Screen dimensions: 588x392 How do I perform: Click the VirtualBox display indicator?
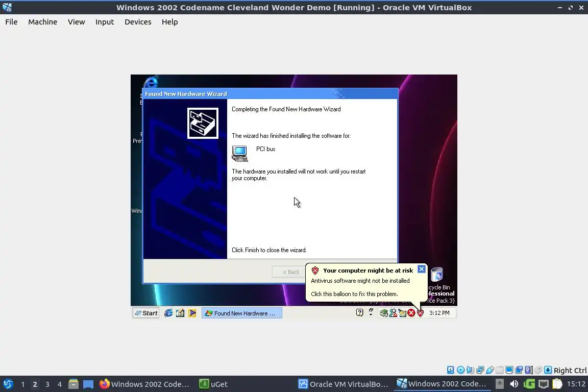pos(509,370)
